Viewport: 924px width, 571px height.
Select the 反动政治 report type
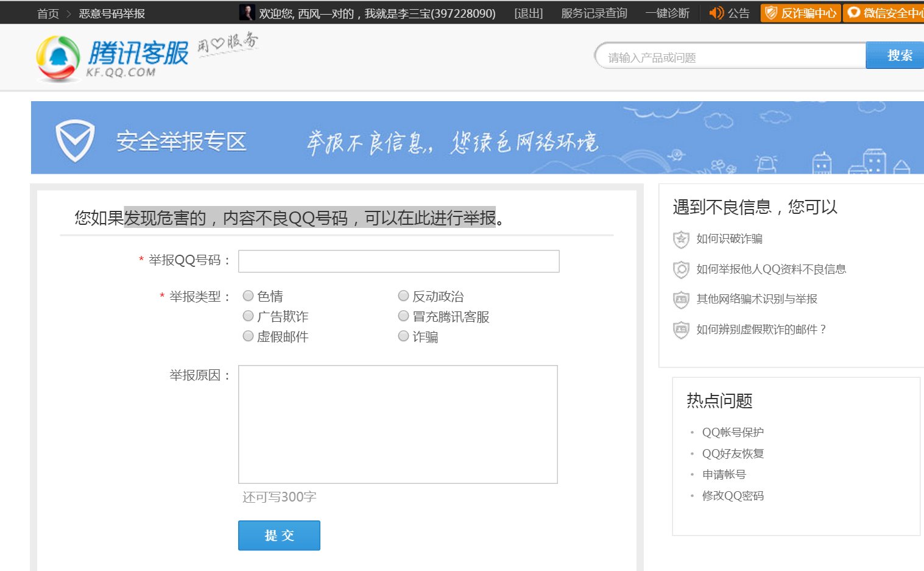point(403,295)
